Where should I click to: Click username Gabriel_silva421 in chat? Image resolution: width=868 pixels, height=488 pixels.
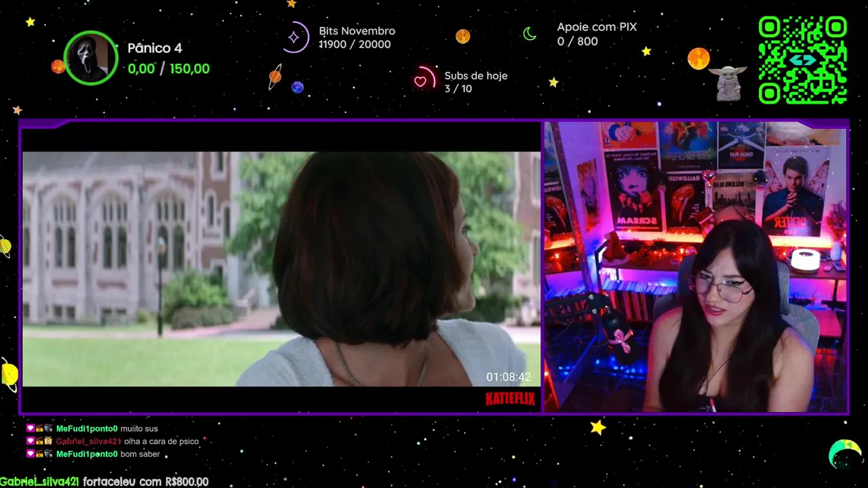[x=89, y=441]
